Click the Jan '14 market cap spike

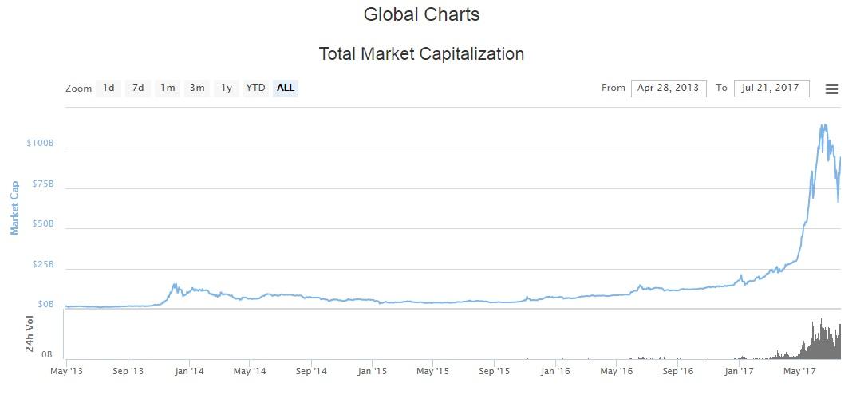(176, 286)
